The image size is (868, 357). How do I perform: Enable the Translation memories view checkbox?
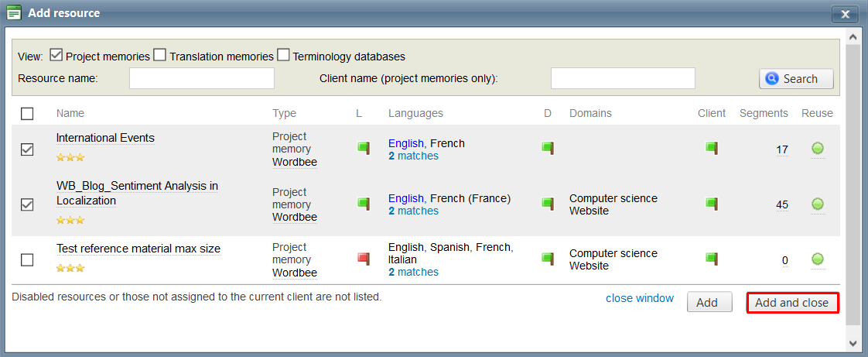click(x=160, y=55)
